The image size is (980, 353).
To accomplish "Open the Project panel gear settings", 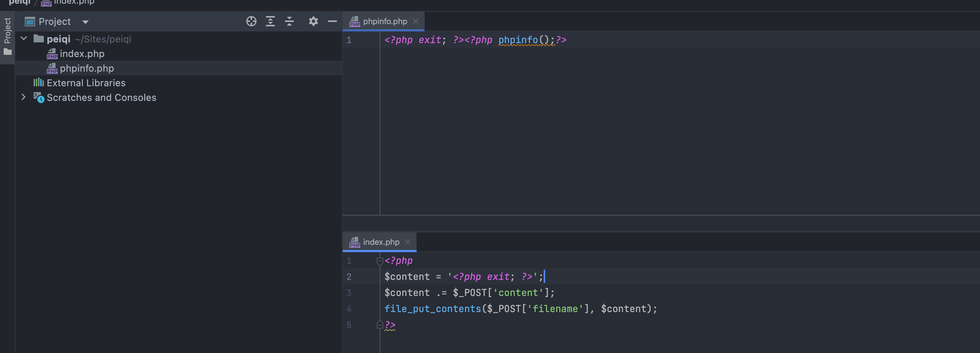I will tap(313, 21).
